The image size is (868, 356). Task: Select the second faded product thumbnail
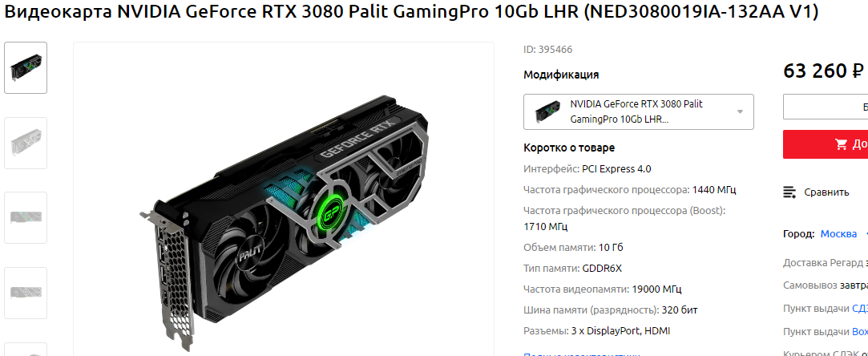[x=26, y=143]
